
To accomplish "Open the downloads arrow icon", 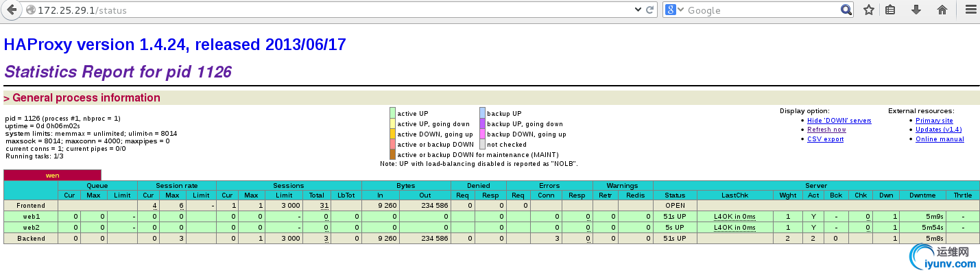I will (x=916, y=10).
